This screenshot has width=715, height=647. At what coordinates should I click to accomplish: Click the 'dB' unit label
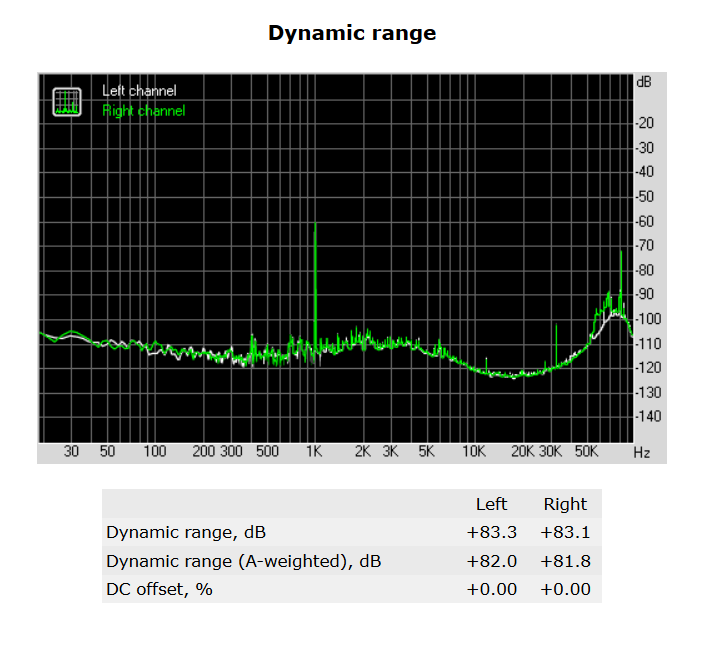(x=644, y=82)
